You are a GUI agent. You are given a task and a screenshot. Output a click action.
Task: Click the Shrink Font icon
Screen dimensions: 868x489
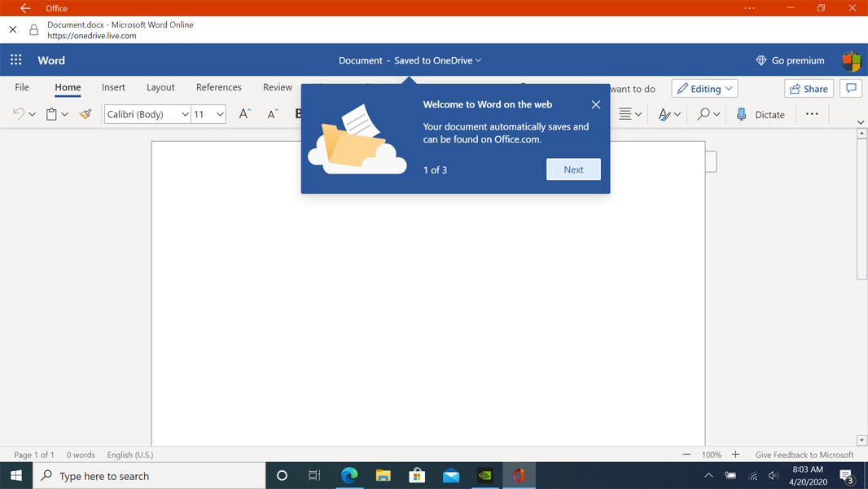click(x=273, y=115)
